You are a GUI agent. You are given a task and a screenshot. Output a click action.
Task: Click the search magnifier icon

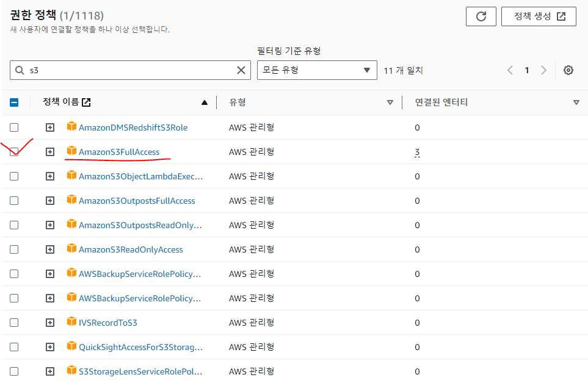[x=20, y=70]
